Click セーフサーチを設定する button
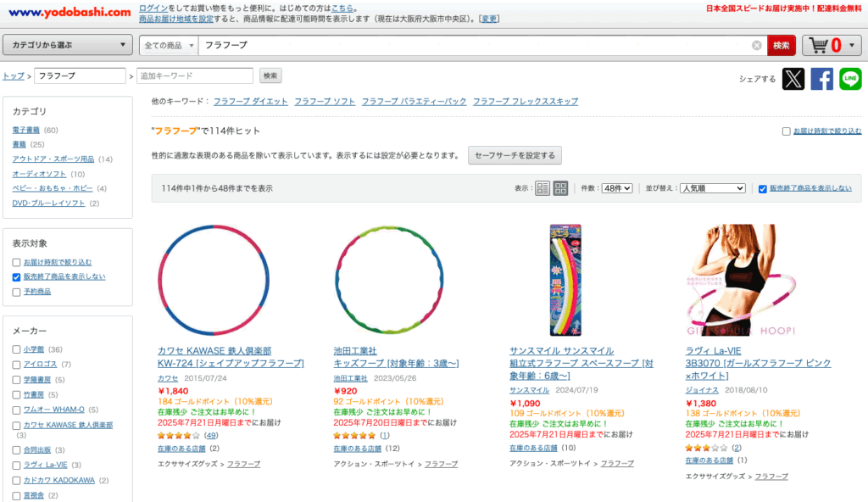The width and height of the screenshot is (868, 502). coord(515,155)
